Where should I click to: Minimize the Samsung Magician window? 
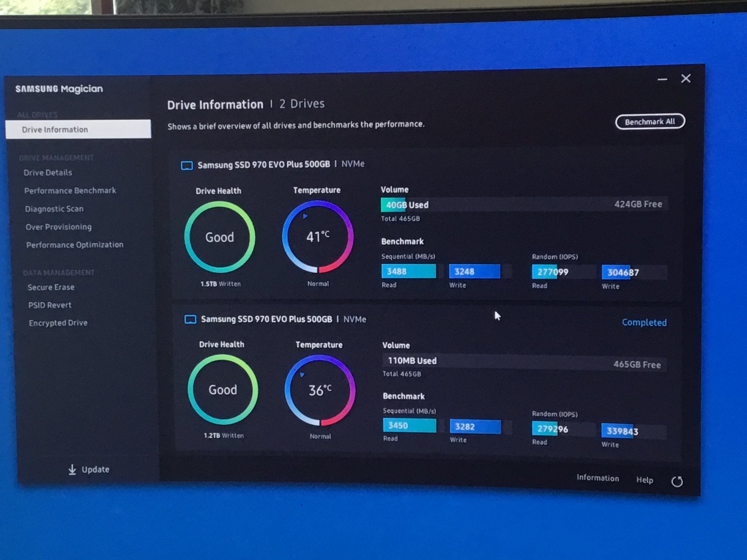662,80
